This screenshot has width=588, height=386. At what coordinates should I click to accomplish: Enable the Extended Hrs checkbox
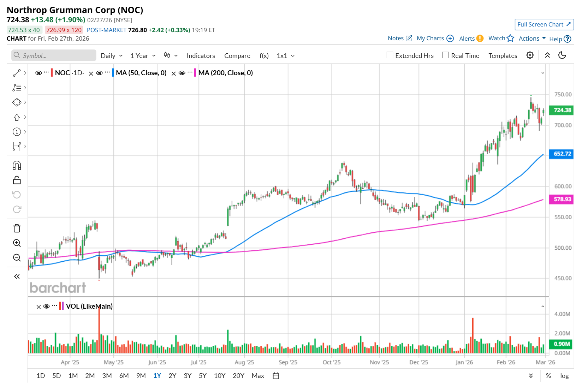pyautogui.click(x=390, y=55)
